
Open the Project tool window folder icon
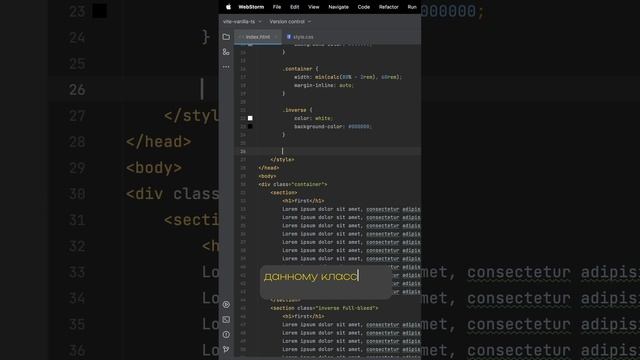point(226,37)
